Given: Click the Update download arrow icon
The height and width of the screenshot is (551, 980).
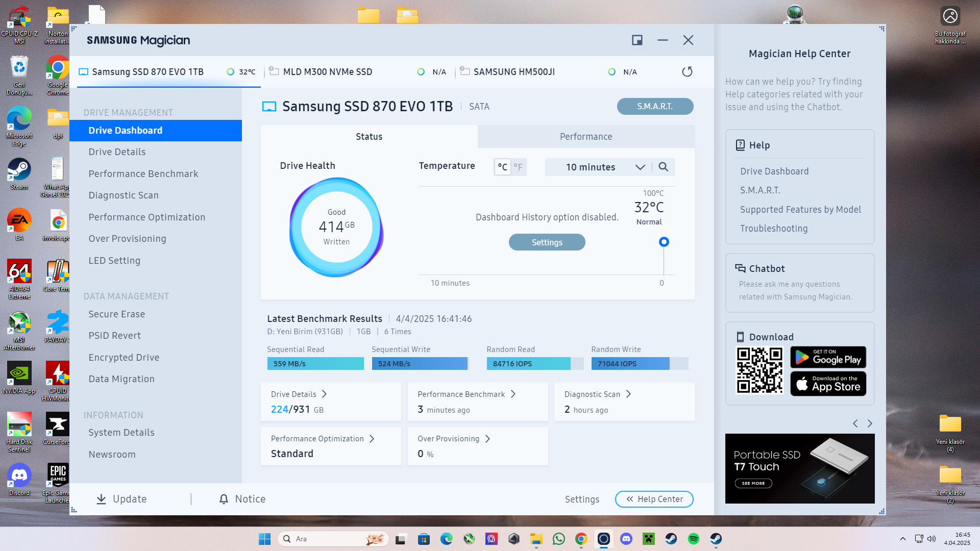Looking at the screenshot, I should click(x=101, y=499).
